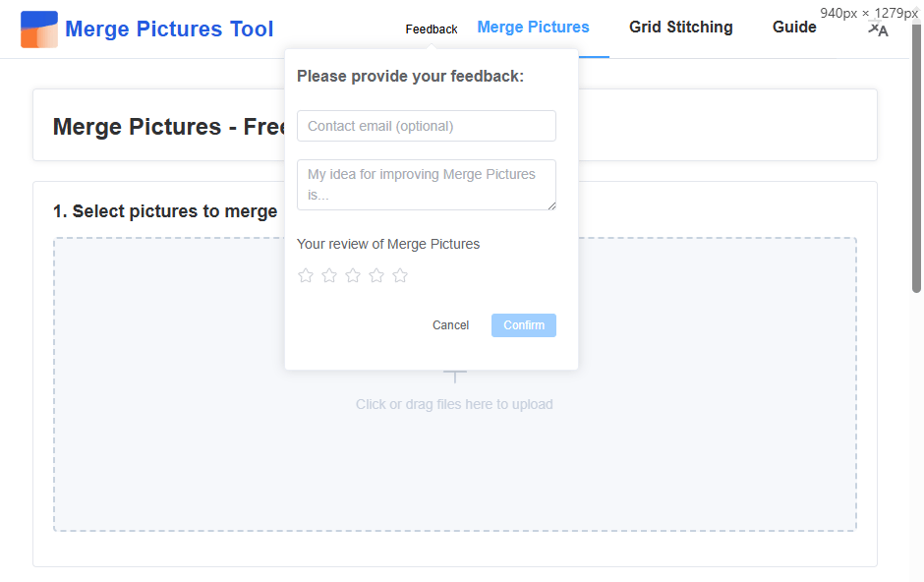The height and width of the screenshot is (582, 924).
Task: Click 'Your review of Merge Pictures' label
Action: point(387,244)
